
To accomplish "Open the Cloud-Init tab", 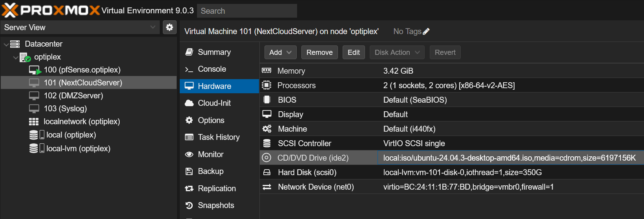I will 219,103.
